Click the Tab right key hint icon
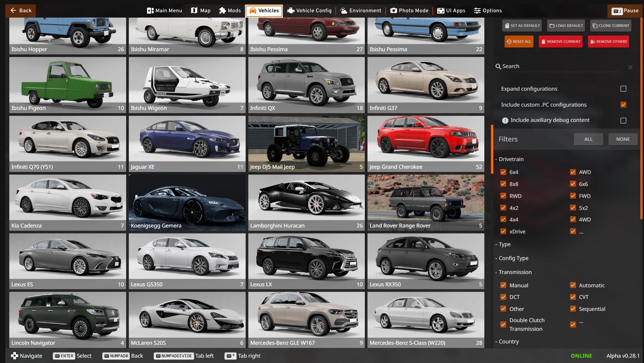Screen dimensions: 644x363 click(230, 356)
